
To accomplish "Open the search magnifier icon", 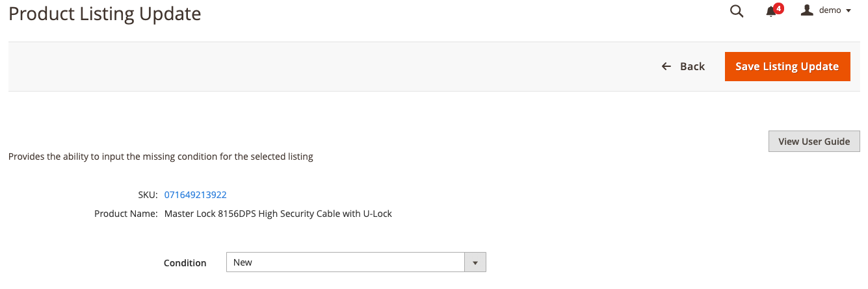I will coord(737,11).
